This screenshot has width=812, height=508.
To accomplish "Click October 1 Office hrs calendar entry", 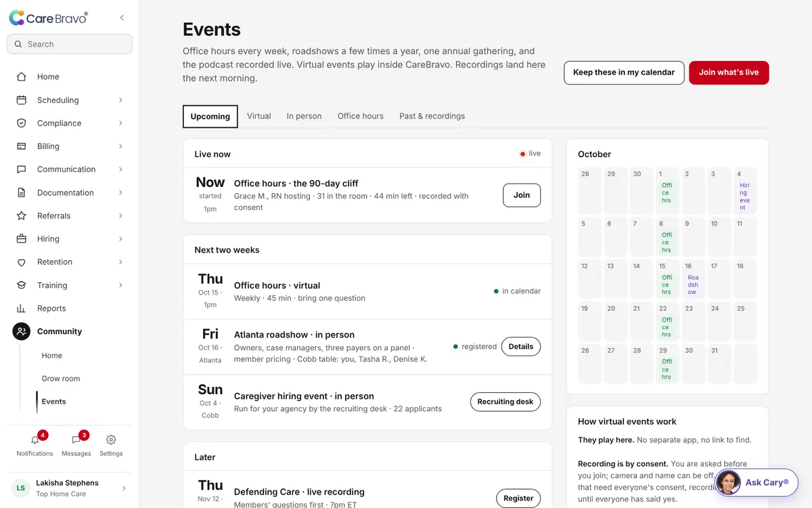I will pos(667,193).
